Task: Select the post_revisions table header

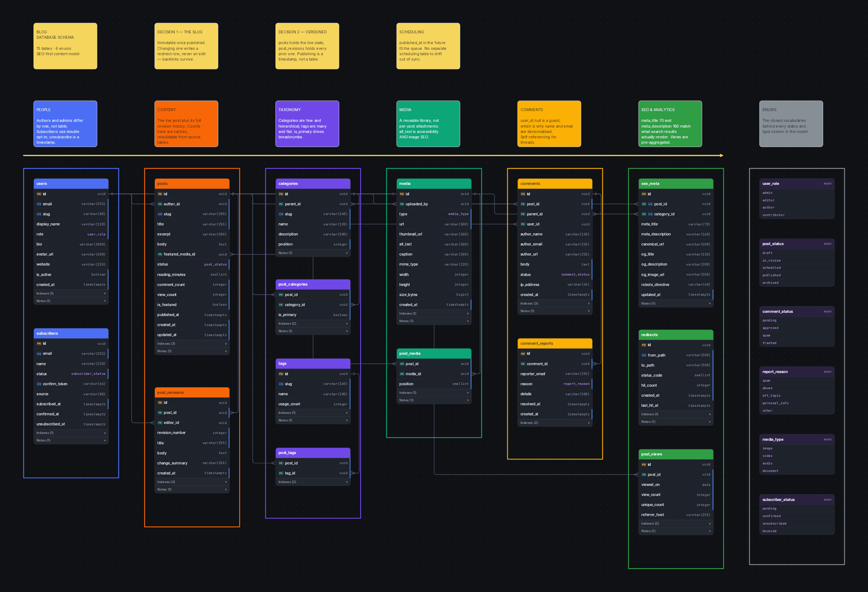Action: pos(192,393)
